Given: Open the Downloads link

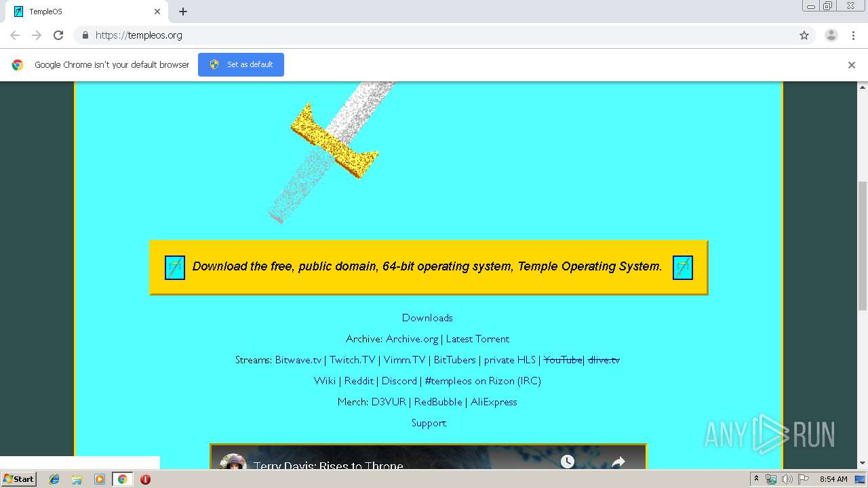Looking at the screenshot, I should 427,318.
